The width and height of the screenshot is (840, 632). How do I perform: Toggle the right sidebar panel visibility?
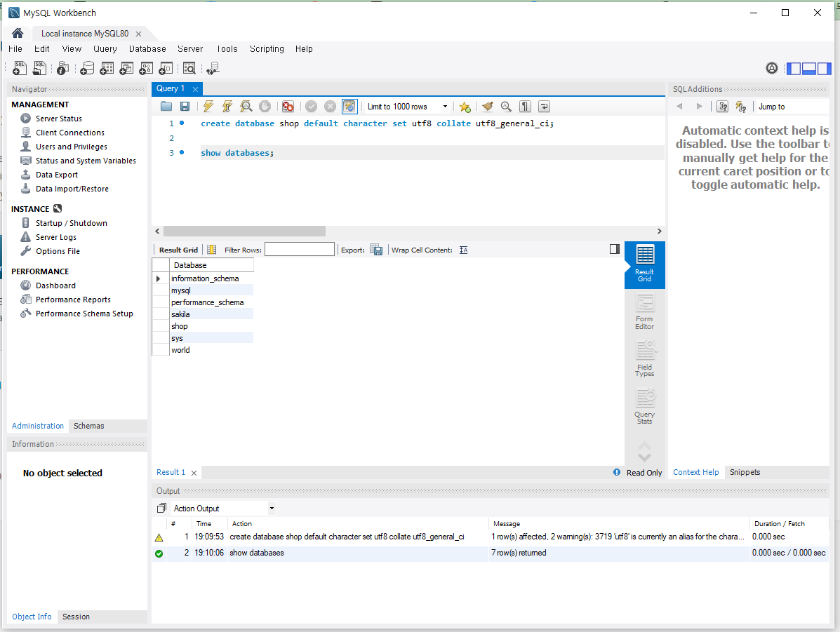(825, 69)
